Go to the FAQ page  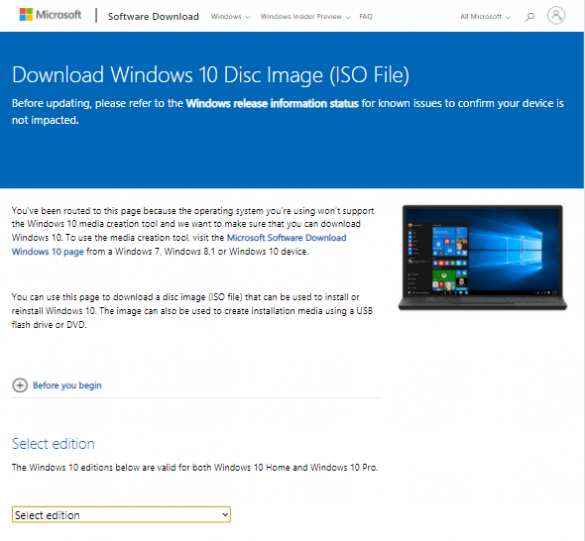coord(366,17)
